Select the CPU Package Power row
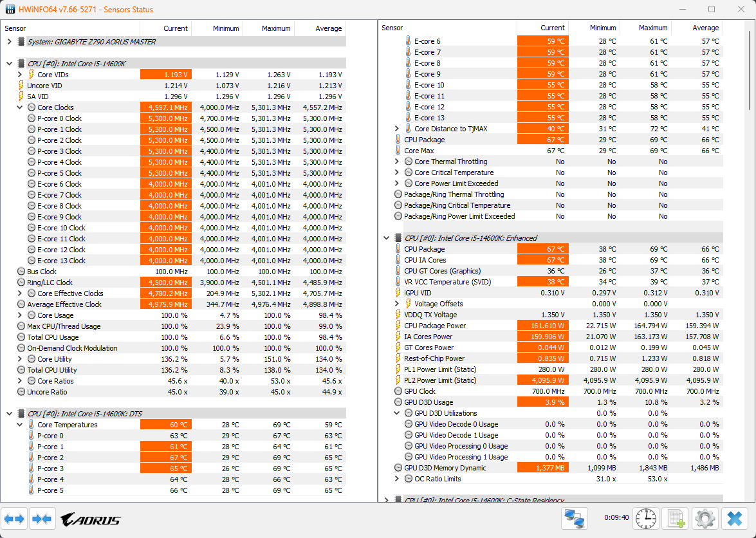756x538 pixels. [x=434, y=326]
